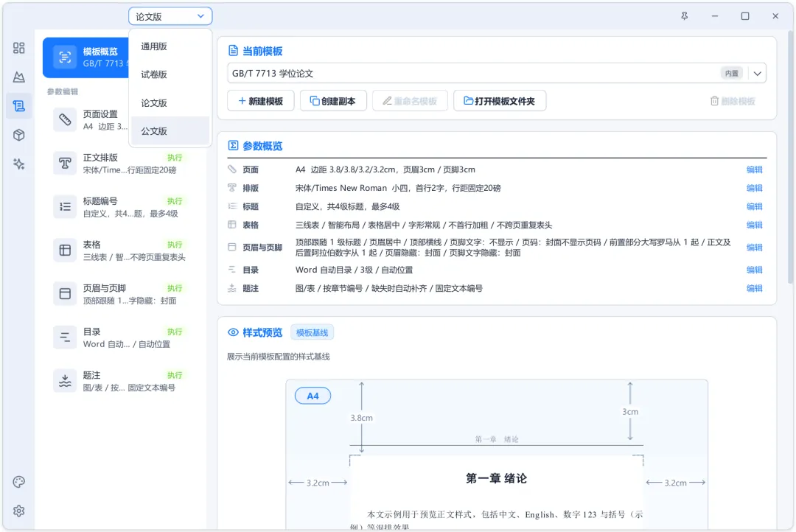The image size is (796, 532).
Task: Click the plus icon on 新建模板
Action: pos(242,101)
